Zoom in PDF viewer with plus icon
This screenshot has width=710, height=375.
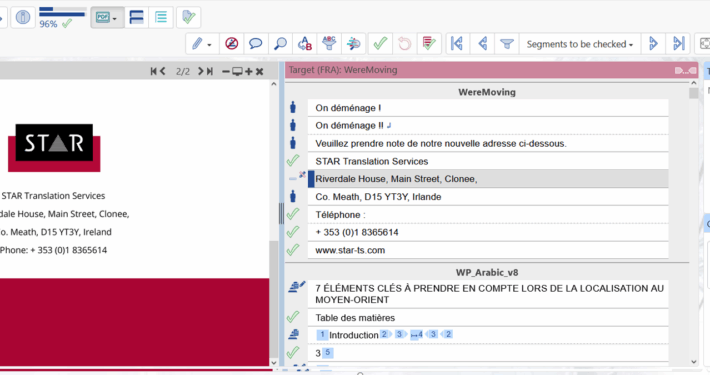[249, 72]
